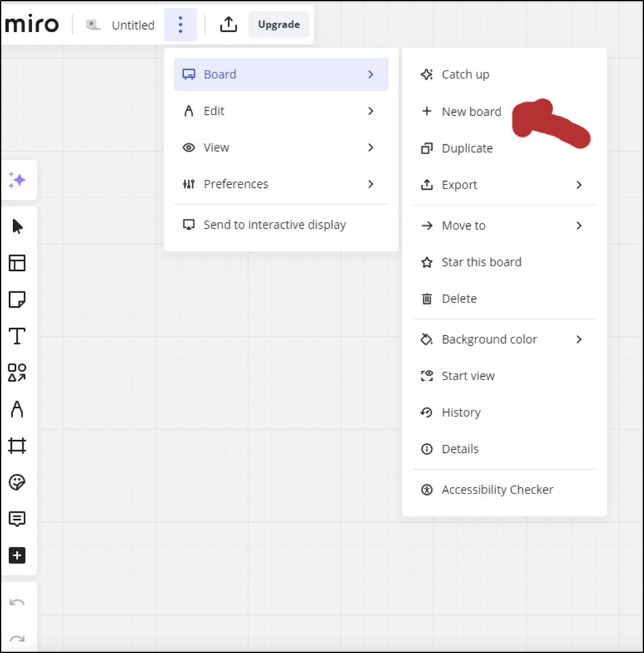Select the frame tool

(17, 445)
